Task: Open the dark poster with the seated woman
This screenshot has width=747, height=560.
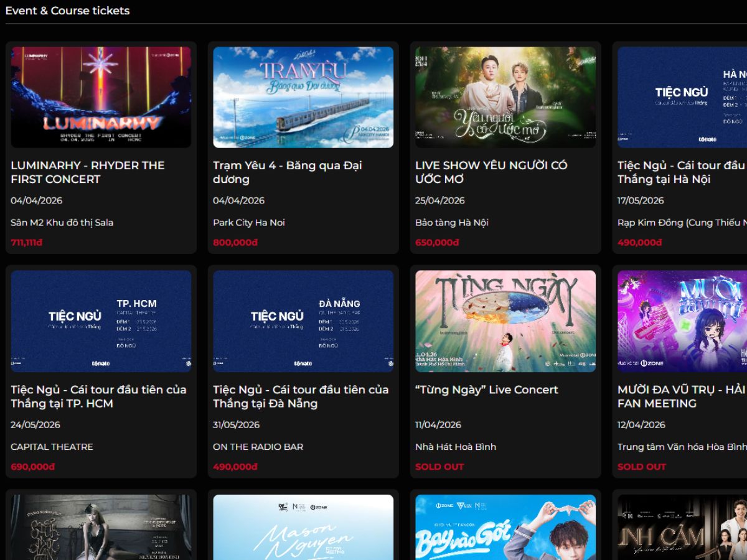Action: point(101,527)
